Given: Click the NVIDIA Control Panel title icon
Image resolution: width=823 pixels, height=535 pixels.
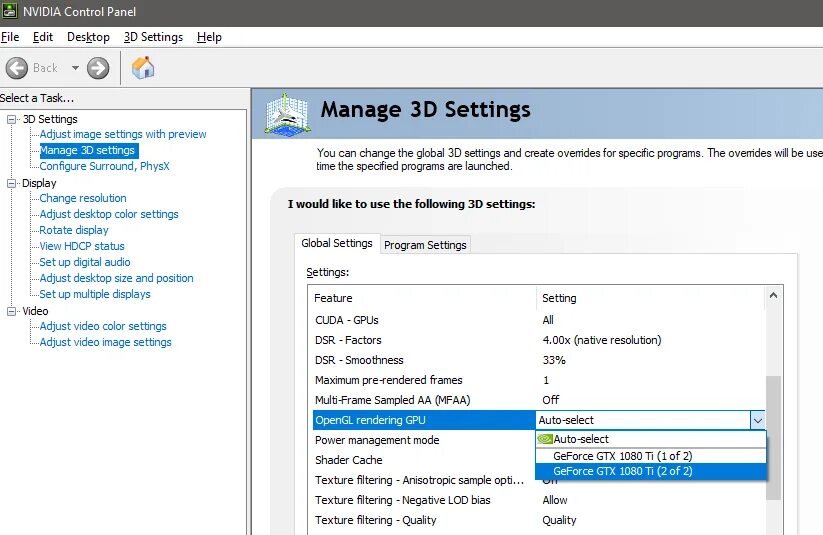Looking at the screenshot, I should (9, 11).
